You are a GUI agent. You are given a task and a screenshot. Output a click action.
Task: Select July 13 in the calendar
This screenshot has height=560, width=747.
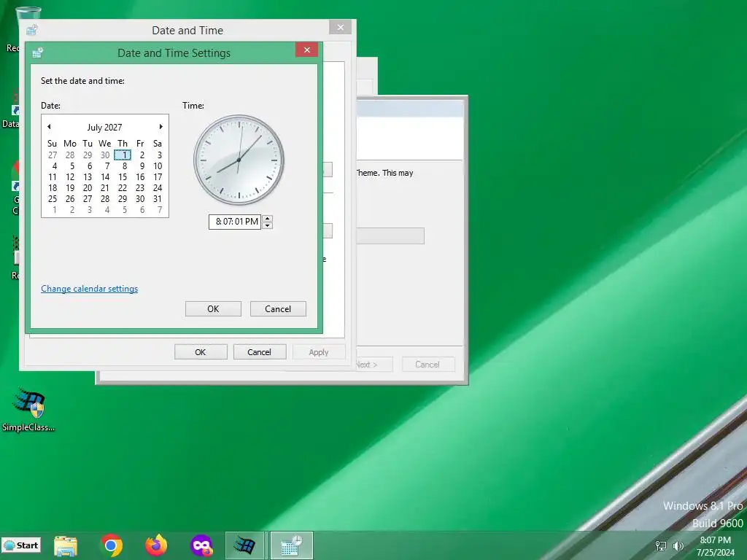point(88,176)
